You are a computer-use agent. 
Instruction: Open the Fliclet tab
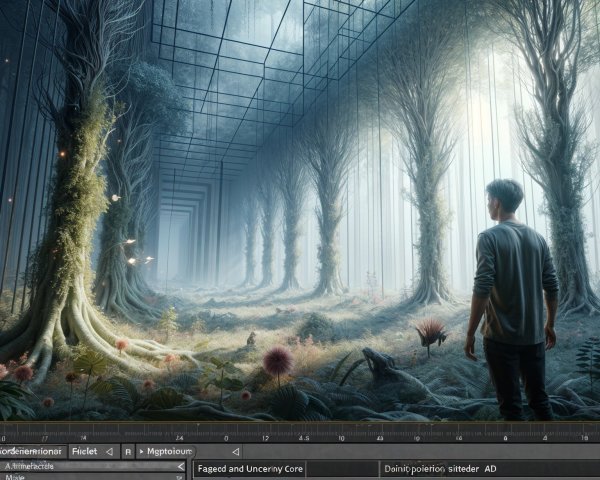point(84,451)
